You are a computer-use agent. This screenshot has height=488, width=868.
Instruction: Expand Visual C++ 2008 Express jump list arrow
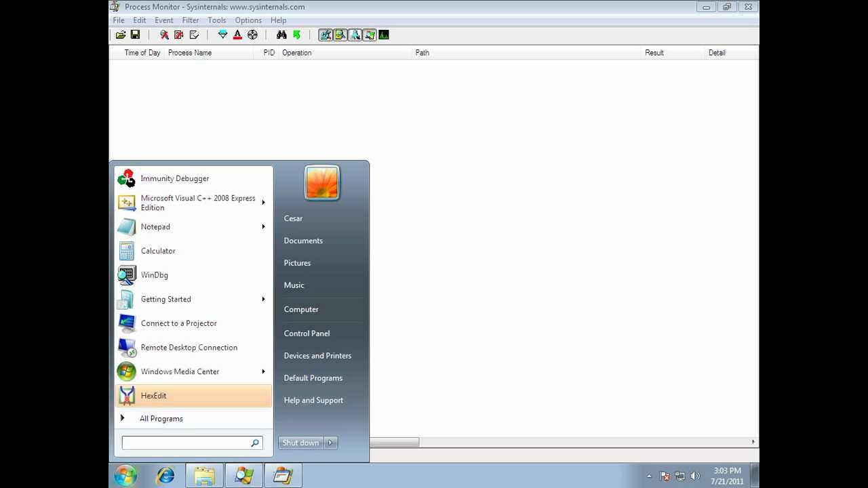(263, 203)
